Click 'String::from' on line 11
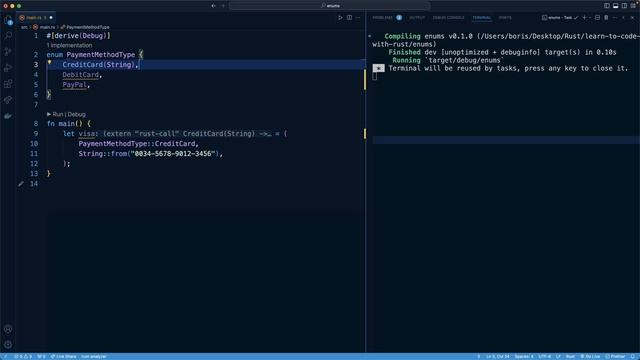The image size is (640, 360). [x=102, y=154]
